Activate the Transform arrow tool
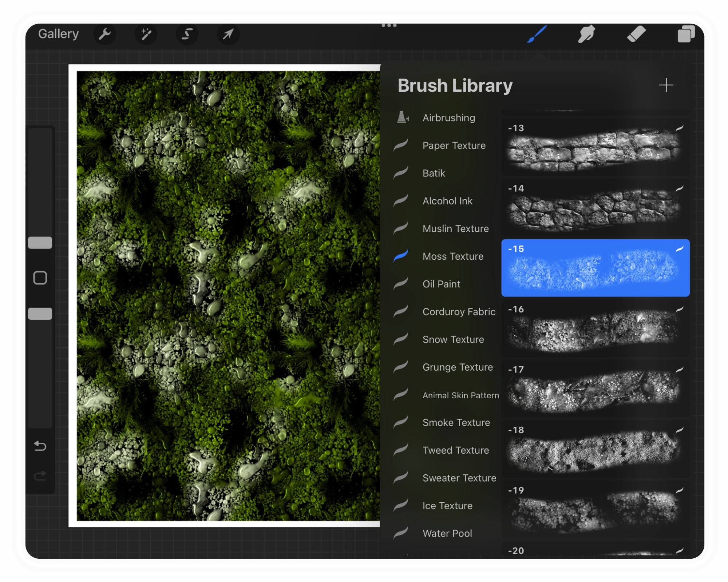Screen dimensions: 728x582 point(228,34)
